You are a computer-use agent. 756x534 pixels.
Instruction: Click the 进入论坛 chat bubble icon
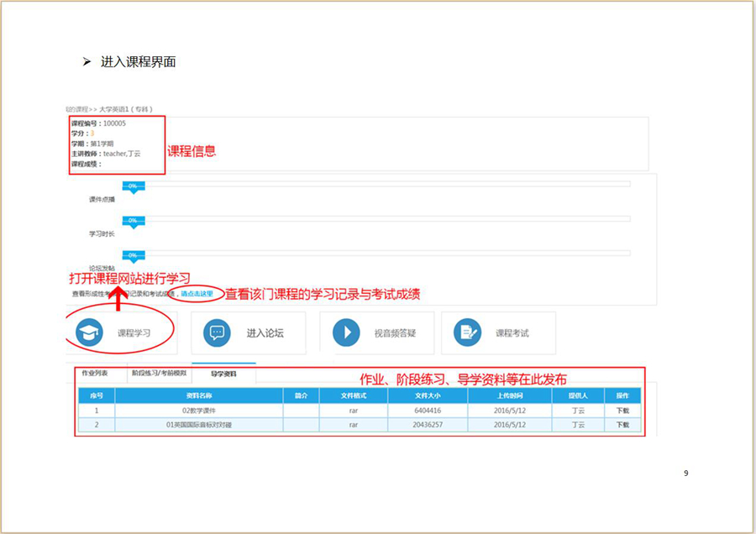(217, 332)
